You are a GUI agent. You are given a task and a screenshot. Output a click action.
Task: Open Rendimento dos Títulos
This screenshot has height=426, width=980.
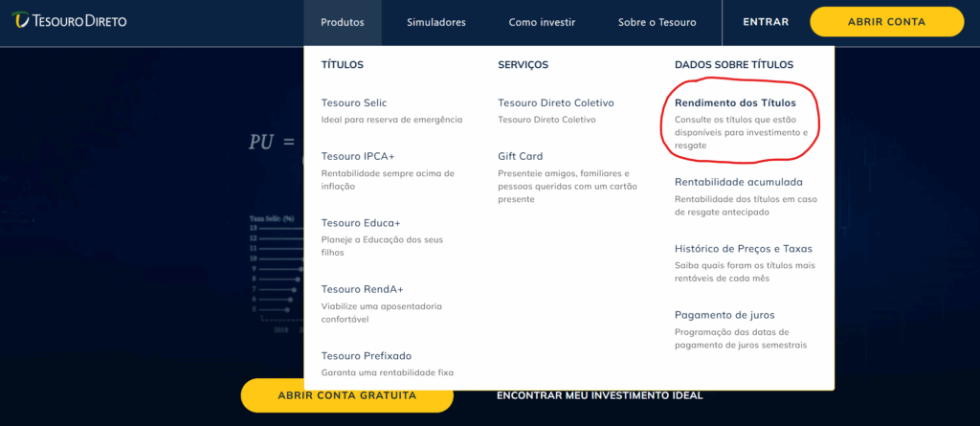[x=736, y=103]
